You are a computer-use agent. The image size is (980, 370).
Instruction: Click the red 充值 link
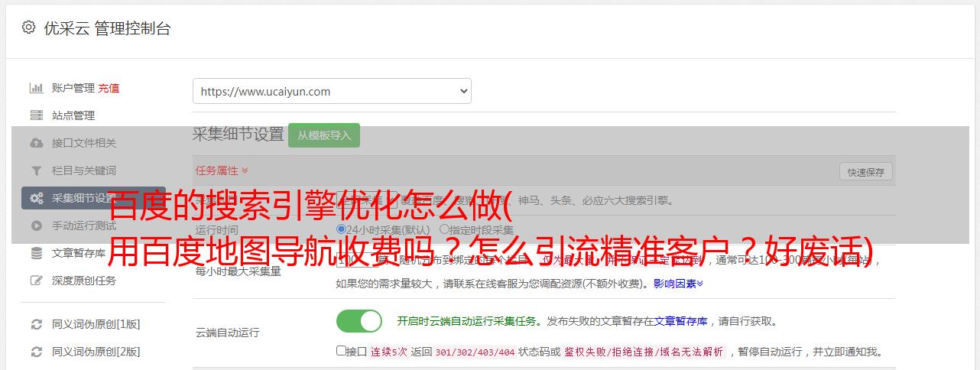[x=109, y=88]
